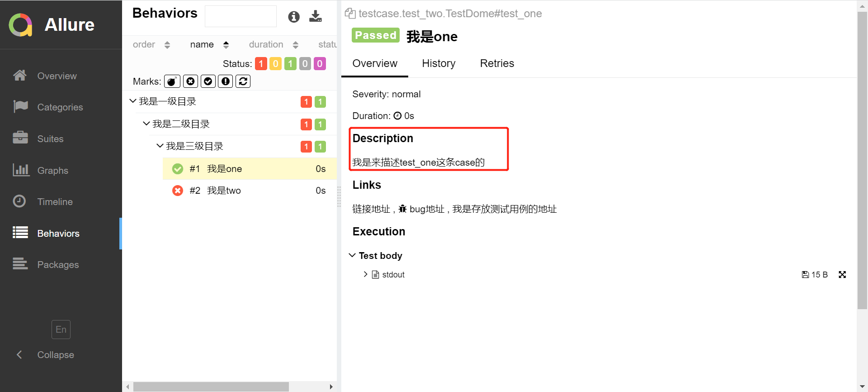Sort list by order column

click(x=151, y=44)
